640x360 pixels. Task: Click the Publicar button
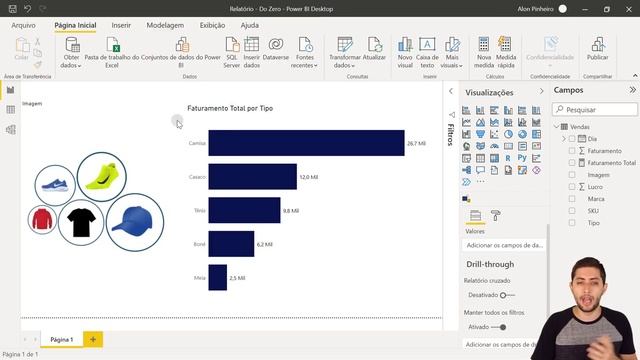[598, 49]
